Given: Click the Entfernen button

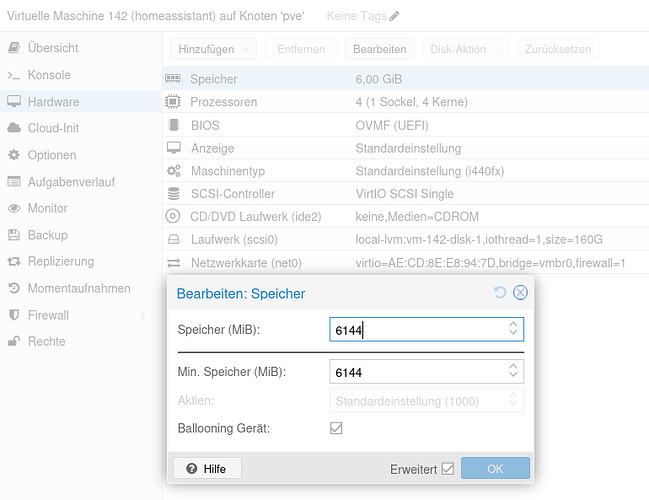Looking at the screenshot, I should coord(301,49).
